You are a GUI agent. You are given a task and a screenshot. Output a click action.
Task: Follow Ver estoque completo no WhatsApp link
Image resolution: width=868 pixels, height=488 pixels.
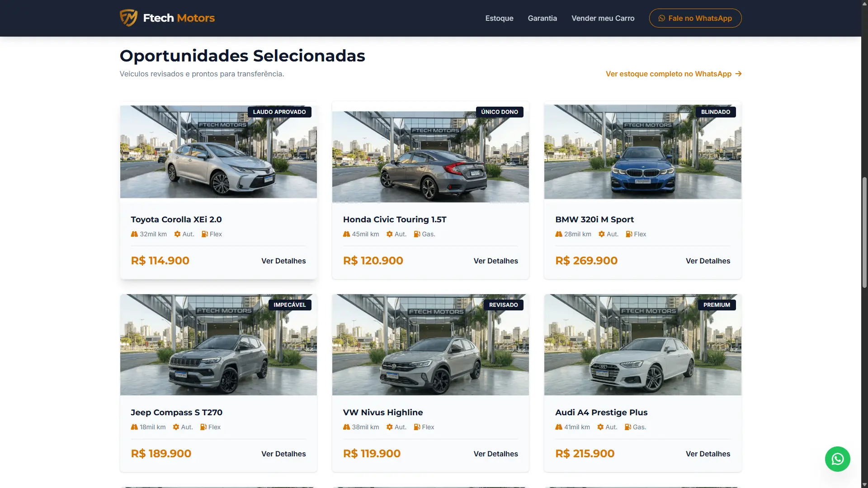pos(674,74)
